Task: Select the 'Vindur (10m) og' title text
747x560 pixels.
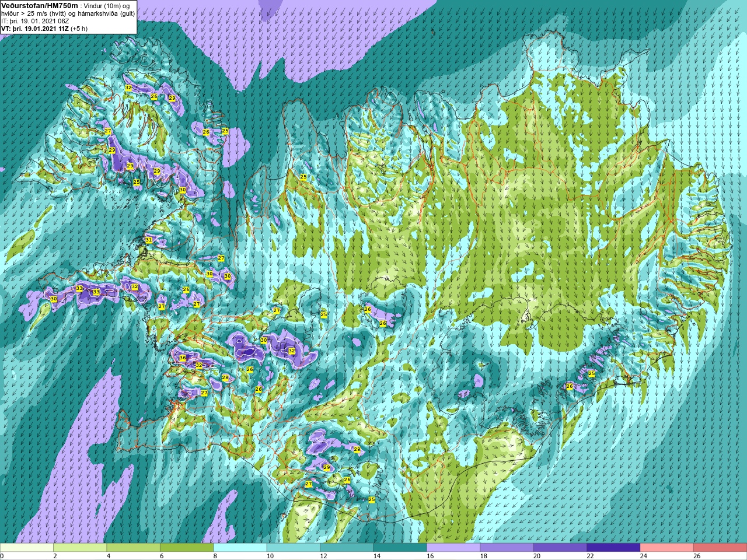Action: click(107, 6)
